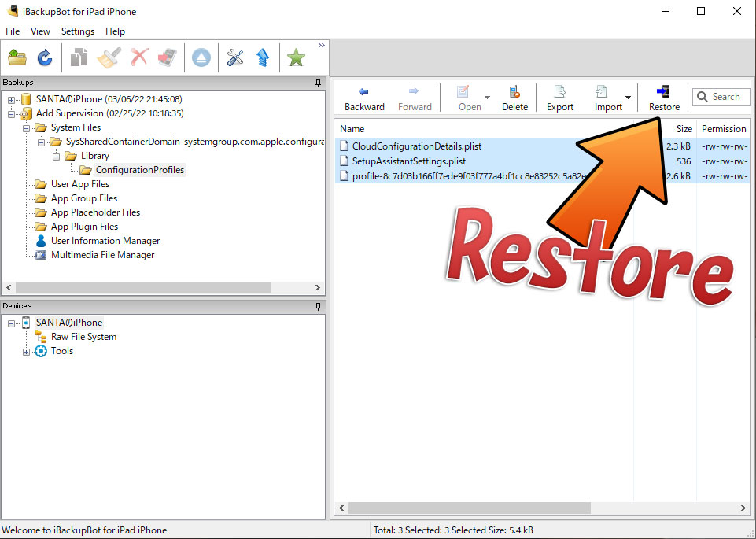Click the left scroll arrow of file list

[x=342, y=508]
